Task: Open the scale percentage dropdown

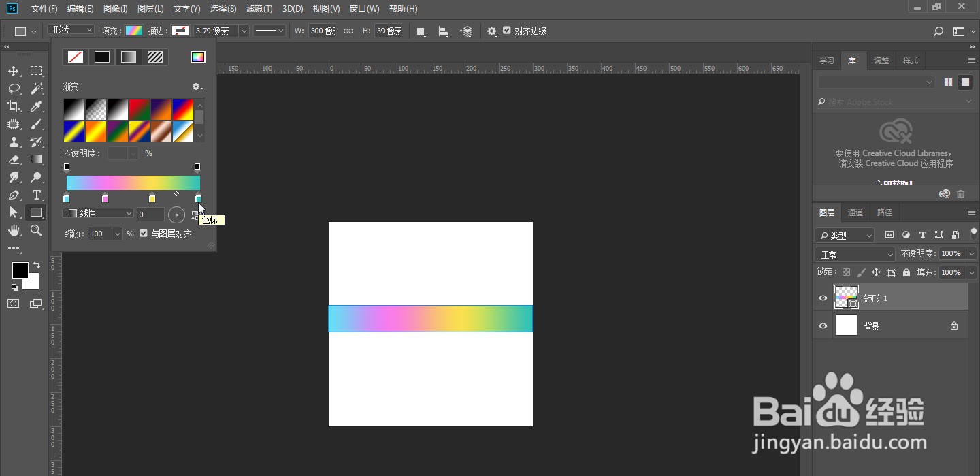Action: pos(117,234)
